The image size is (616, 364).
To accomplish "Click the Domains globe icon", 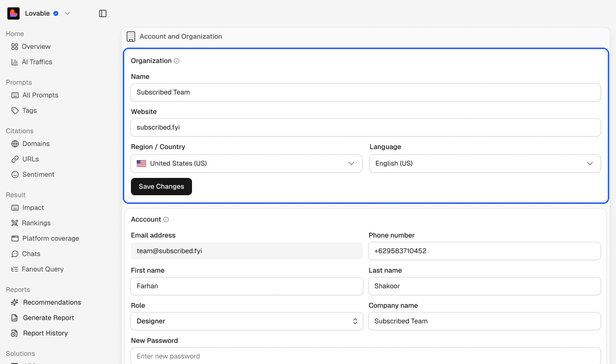I will (15, 144).
